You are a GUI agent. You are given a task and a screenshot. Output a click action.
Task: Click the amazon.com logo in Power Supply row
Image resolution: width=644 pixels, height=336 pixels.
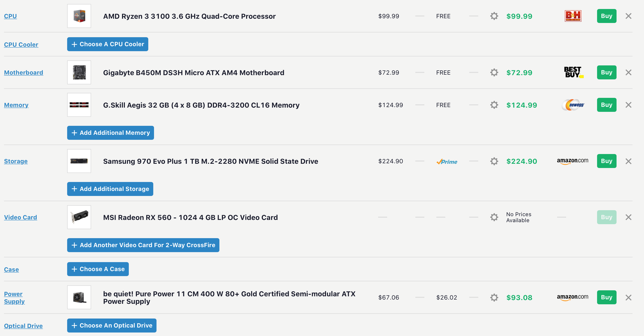pos(573,297)
